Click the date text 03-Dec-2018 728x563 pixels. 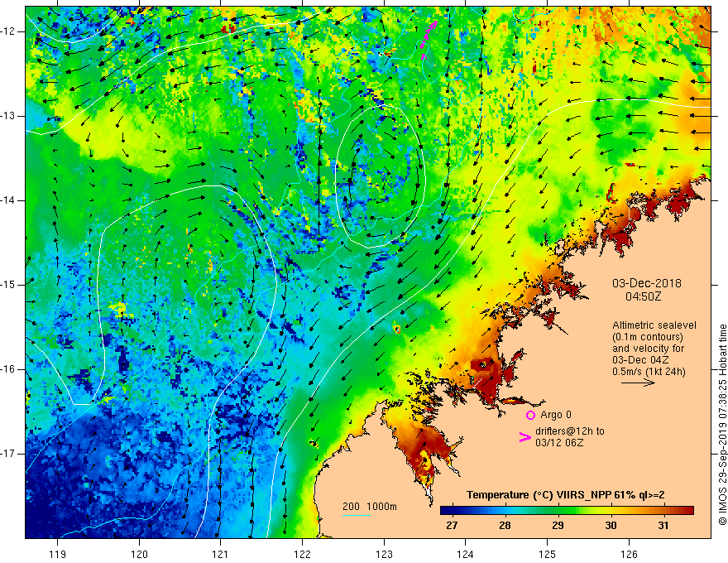click(x=647, y=283)
